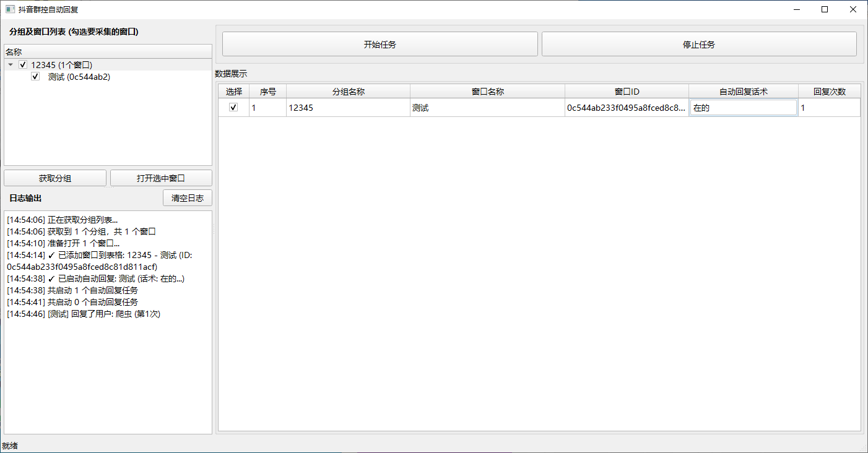This screenshot has height=453, width=868.
Task: Clear the log with 清空日志
Action: pyautogui.click(x=188, y=198)
